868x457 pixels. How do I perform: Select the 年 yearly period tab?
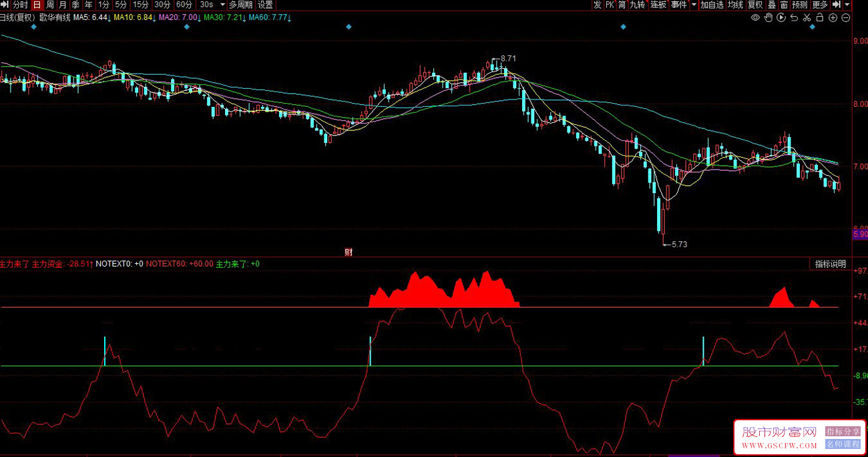(88, 5)
